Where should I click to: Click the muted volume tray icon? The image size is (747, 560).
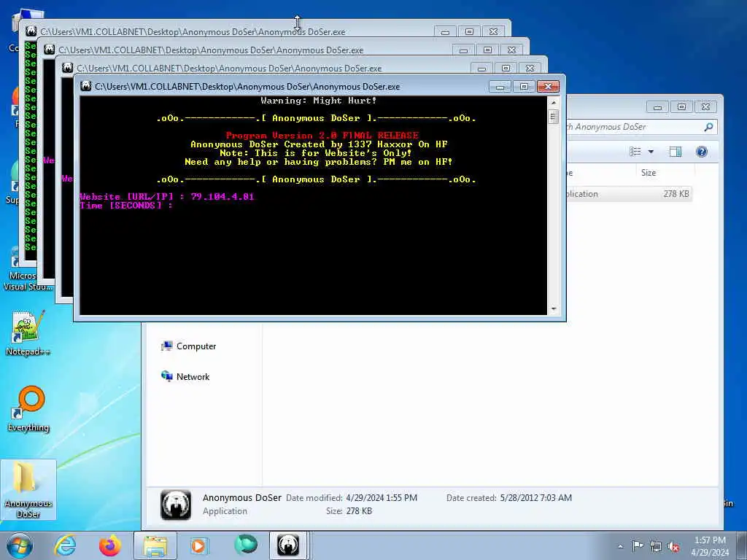673,546
